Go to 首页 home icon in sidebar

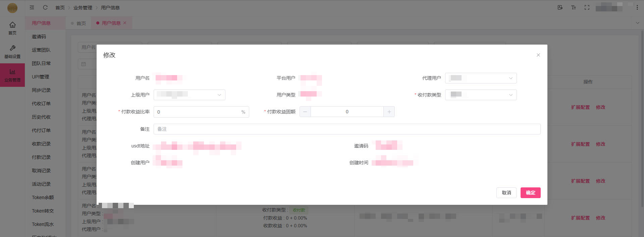(x=12, y=28)
